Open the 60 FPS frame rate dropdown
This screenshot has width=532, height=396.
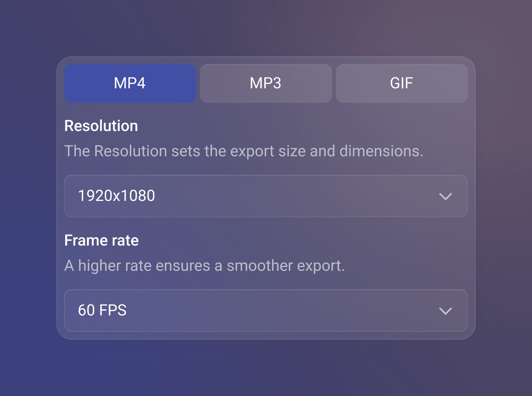click(266, 311)
